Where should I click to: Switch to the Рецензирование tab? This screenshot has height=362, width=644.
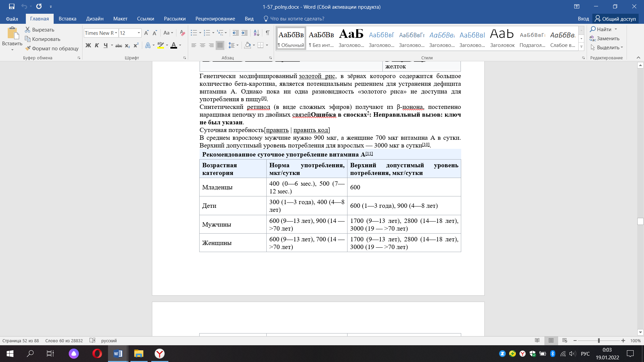(x=215, y=19)
